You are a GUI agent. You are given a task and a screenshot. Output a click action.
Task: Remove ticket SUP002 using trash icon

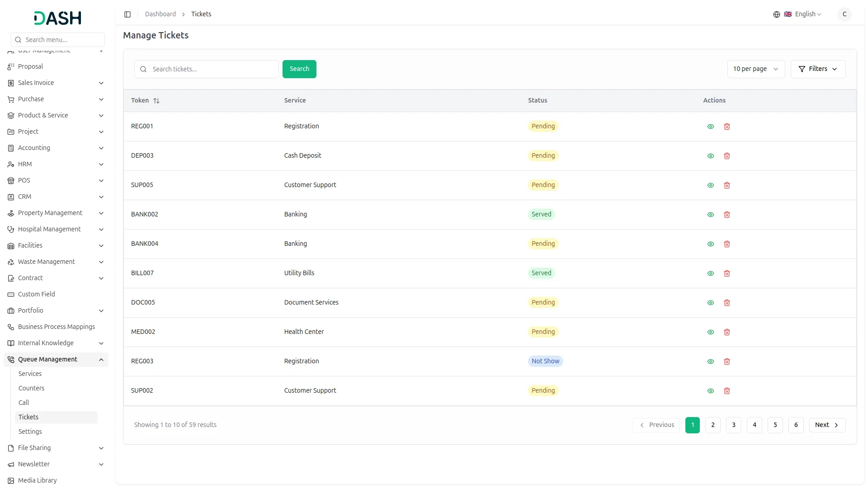[x=727, y=391]
